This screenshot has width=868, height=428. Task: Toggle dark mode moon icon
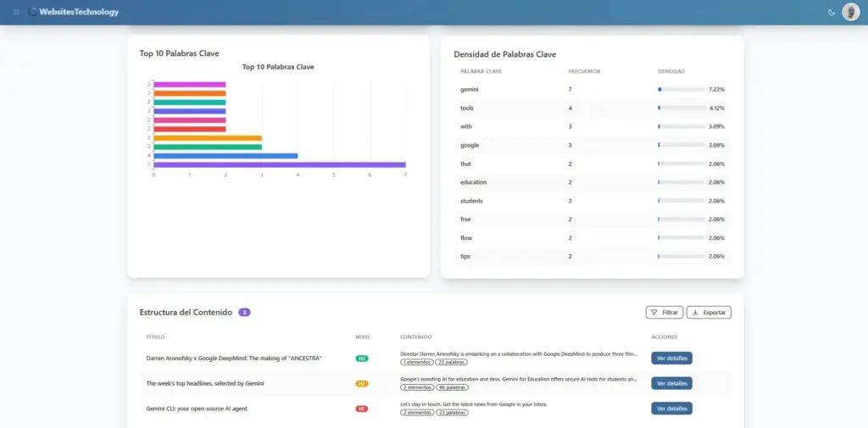(831, 12)
